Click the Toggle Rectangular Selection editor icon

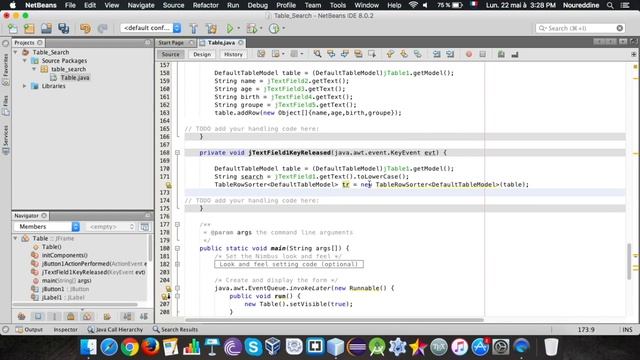[371, 54]
